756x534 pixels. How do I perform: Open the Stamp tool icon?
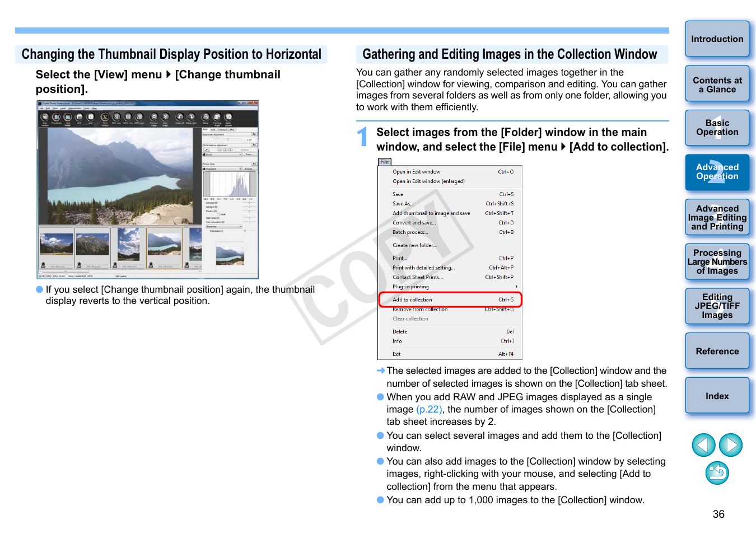tap(206, 117)
